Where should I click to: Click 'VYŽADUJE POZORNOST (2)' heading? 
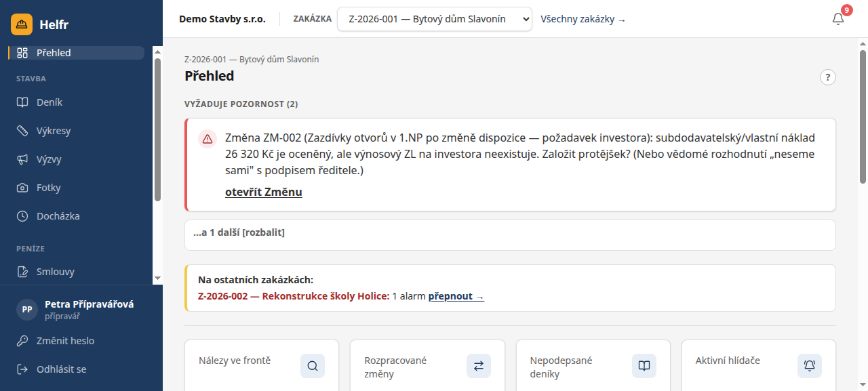[241, 104]
